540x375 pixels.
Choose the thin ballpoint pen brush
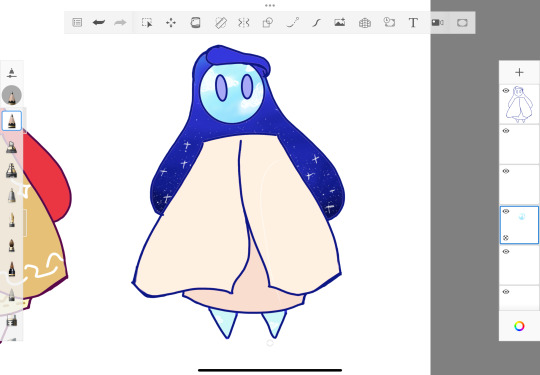(12, 220)
